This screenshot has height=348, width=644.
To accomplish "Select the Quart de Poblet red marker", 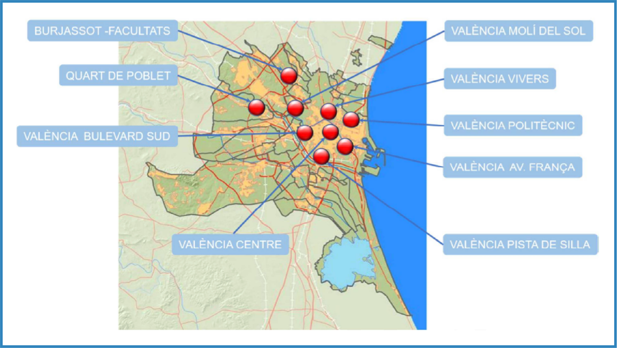I will [x=257, y=107].
